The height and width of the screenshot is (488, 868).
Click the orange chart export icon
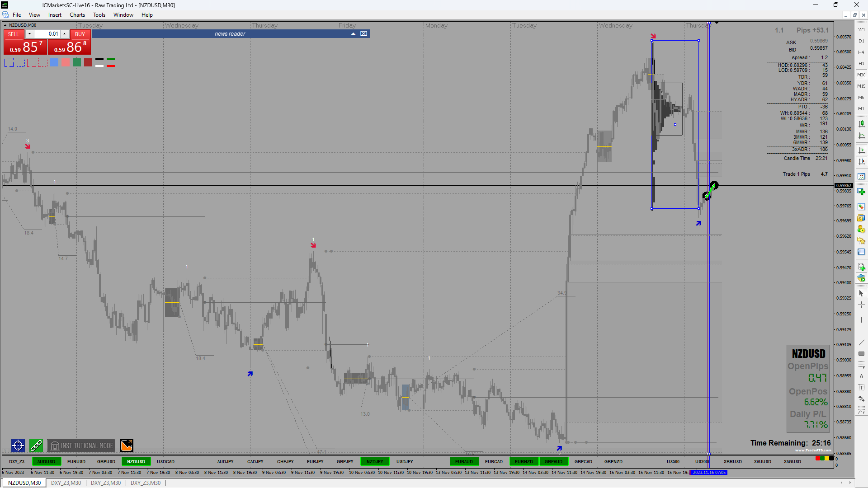[127, 446]
